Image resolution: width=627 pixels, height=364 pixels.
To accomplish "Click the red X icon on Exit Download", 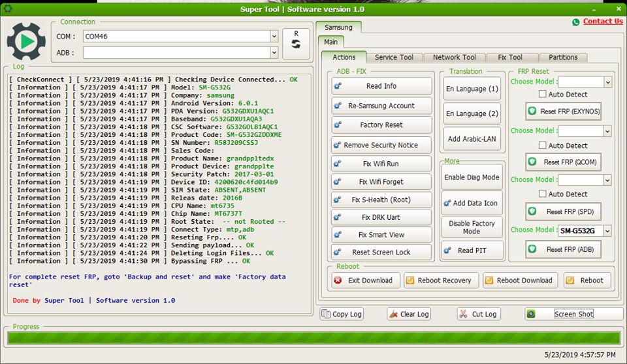I will (x=338, y=281).
